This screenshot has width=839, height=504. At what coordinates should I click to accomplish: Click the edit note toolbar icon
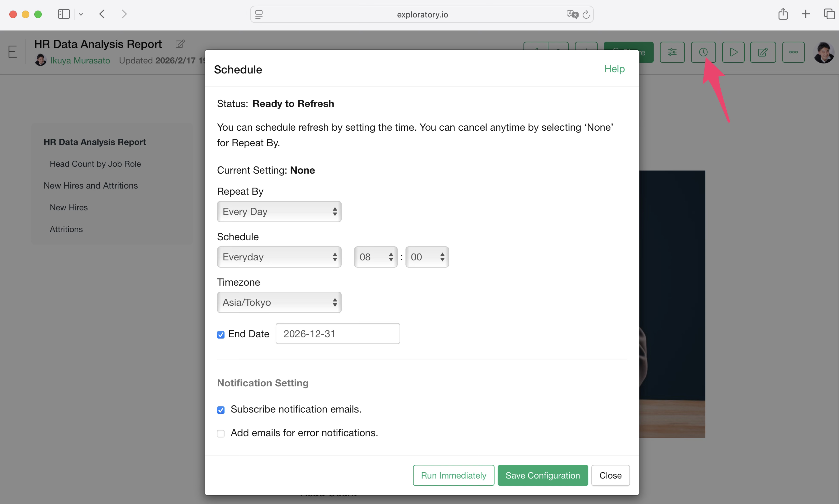coord(763,52)
